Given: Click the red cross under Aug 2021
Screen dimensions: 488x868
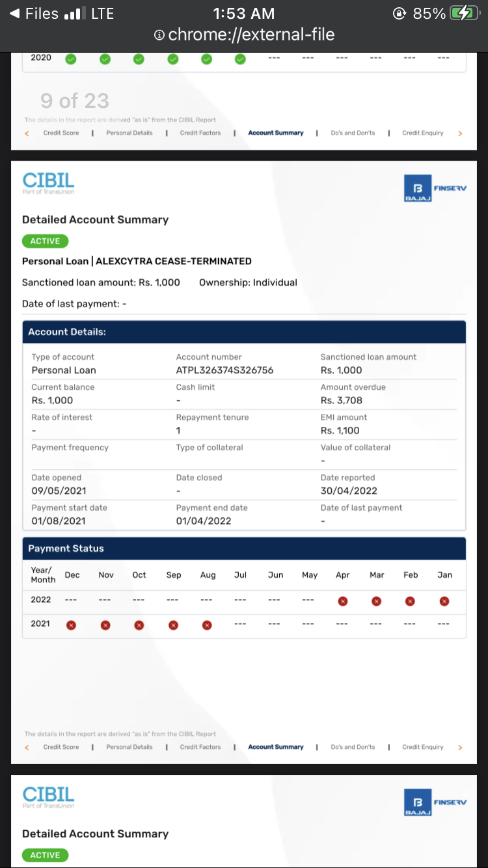Looking at the screenshot, I should (207, 625).
